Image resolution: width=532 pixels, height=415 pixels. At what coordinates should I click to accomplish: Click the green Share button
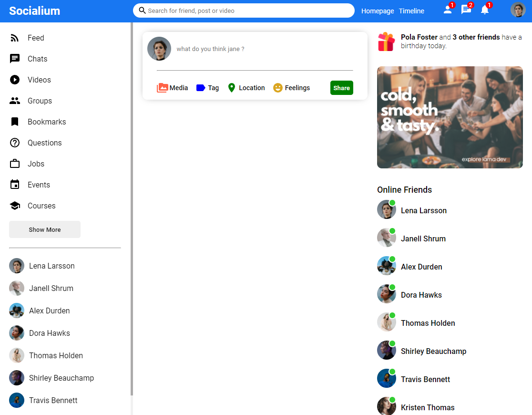(342, 88)
